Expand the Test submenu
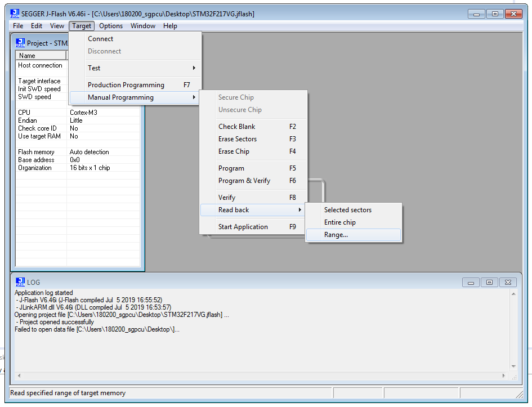532x407 pixels. tap(135, 68)
